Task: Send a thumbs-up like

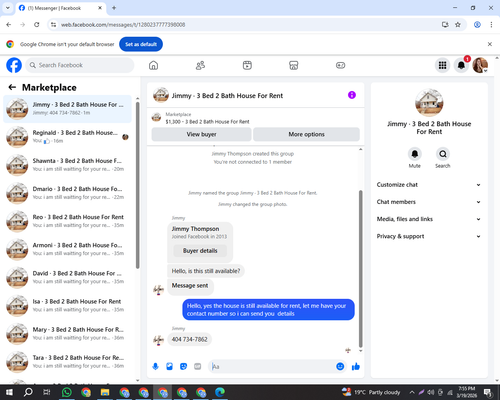Action: click(x=356, y=367)
